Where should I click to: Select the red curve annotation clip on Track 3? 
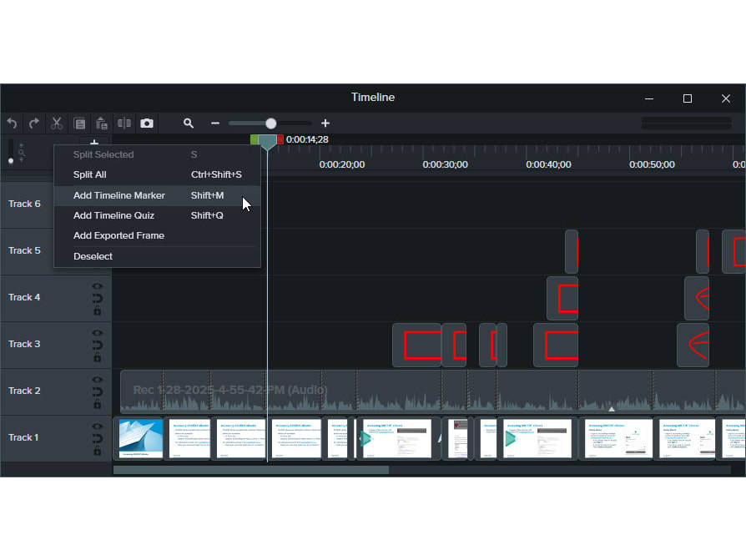[693, 345]
